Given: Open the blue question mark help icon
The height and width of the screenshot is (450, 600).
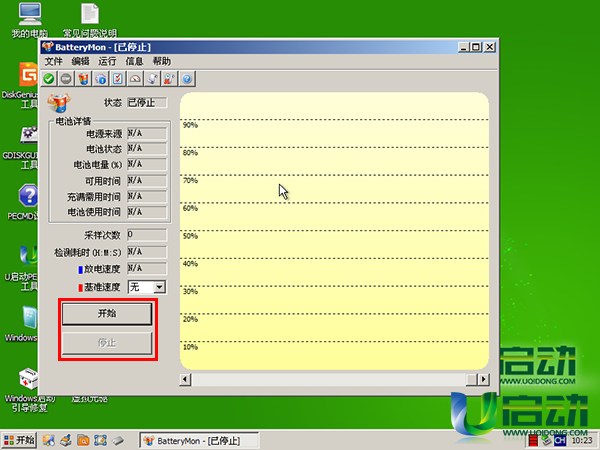Looking at the screenshot, I should point(187,79).
